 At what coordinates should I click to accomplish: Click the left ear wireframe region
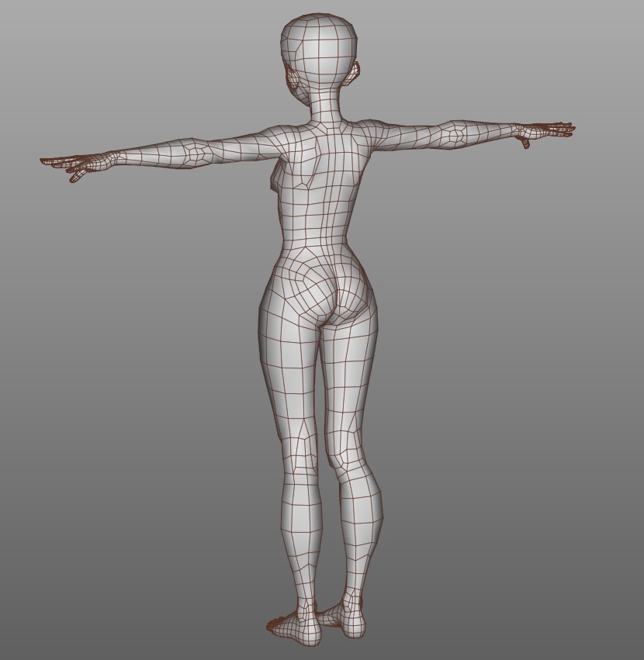click(351, 74)
